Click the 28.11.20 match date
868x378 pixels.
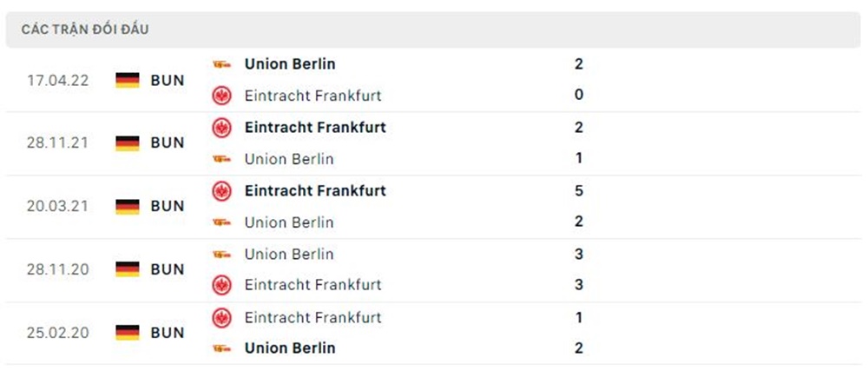click(x=57, y=269)
